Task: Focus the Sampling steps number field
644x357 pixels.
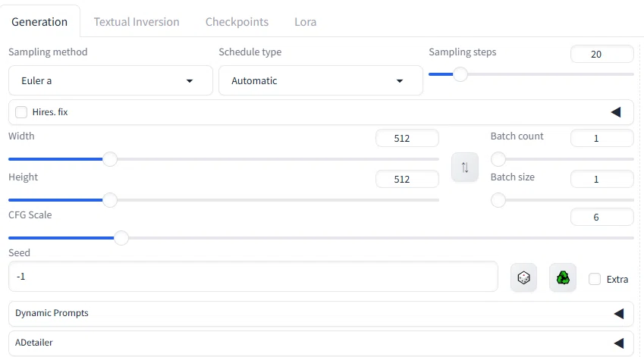Action: [602, 54]
